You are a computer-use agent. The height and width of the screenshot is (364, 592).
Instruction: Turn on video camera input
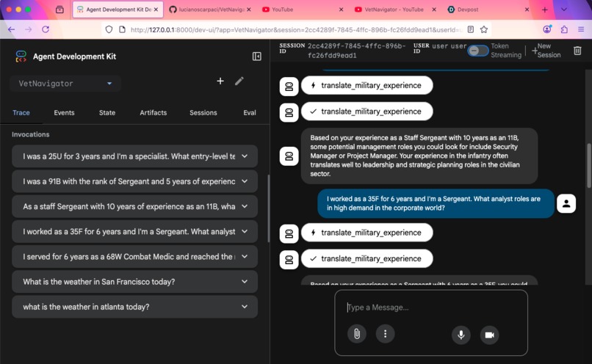(490, 335)
